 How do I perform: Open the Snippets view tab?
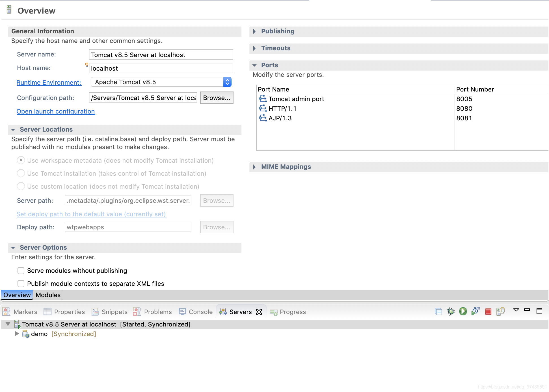(110, 312)
